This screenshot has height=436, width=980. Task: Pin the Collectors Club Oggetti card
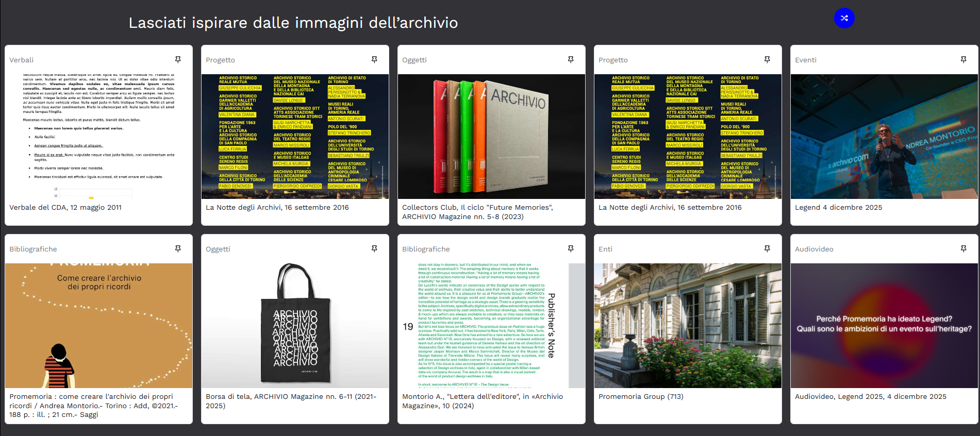[x=571, y=60]
